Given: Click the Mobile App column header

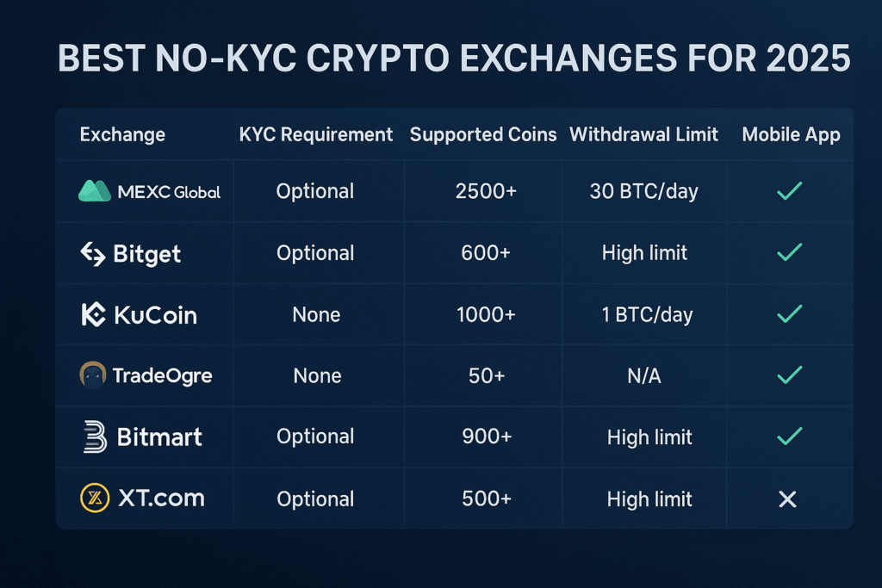Looking at the screenshot, I should coord(791,135).
